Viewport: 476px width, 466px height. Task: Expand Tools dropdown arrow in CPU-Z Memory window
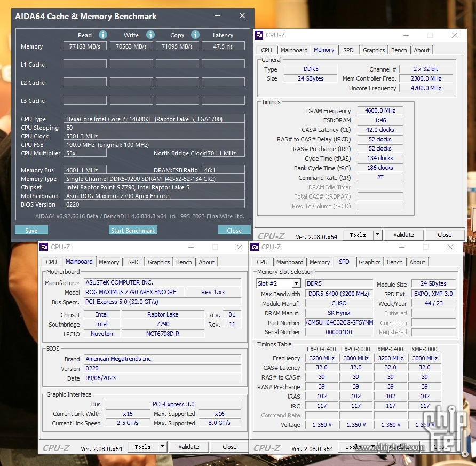[377, 235]
